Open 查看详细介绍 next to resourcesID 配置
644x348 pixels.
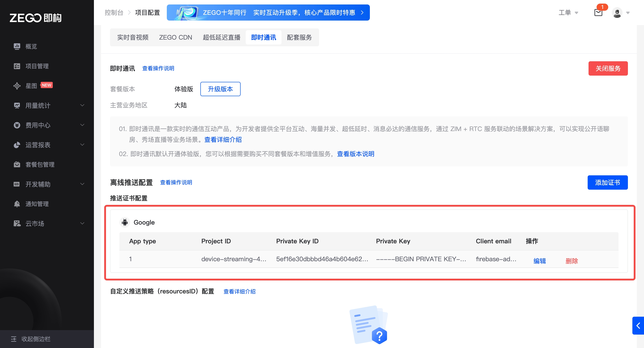tap(239, 291)
